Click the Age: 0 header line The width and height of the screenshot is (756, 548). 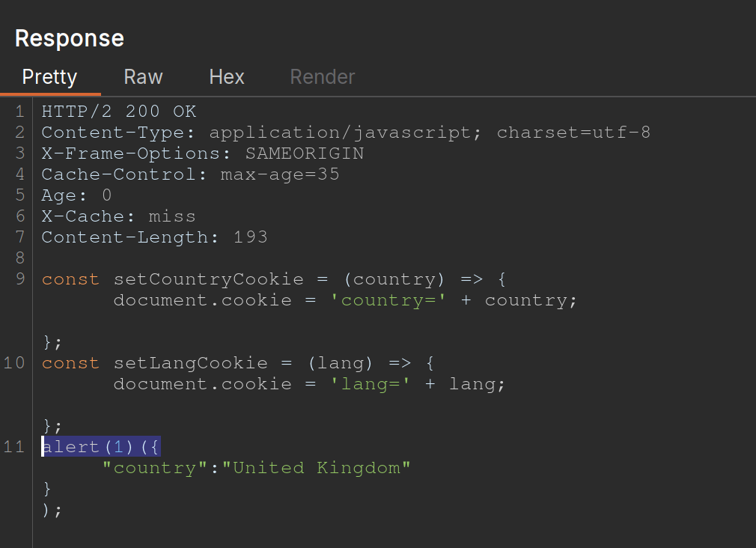(x=76, y=195)
